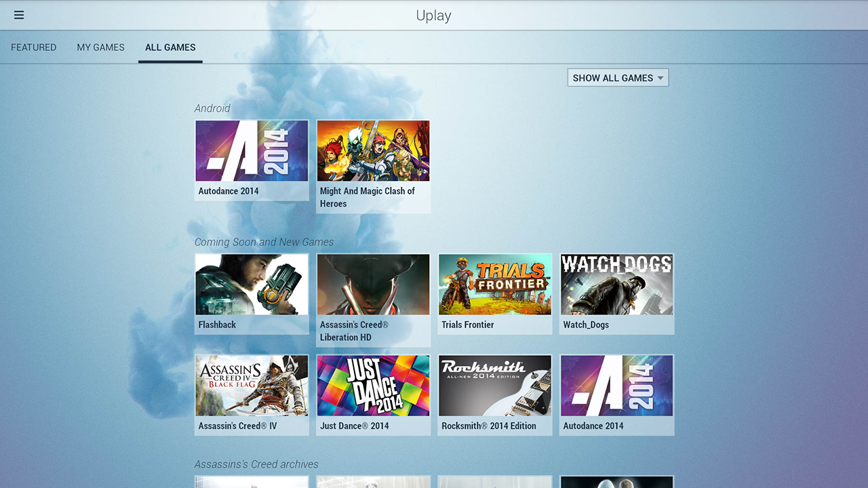This screenshot has height=488, width=868.
Task: Select the All Games tab
Action: point(170,47)
